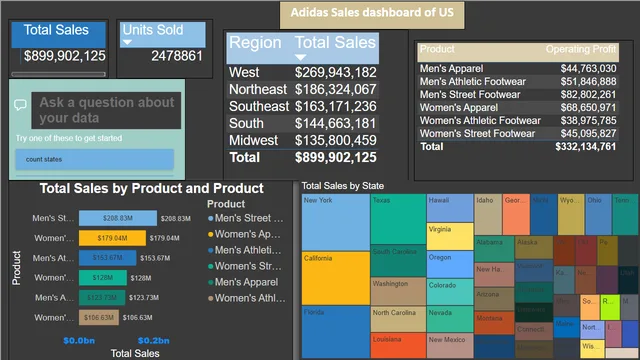Image resolution: width=640 pixels, height=360 pixels.
Task: Select the Women's Apparel profit row
Action: coord(518,108)
